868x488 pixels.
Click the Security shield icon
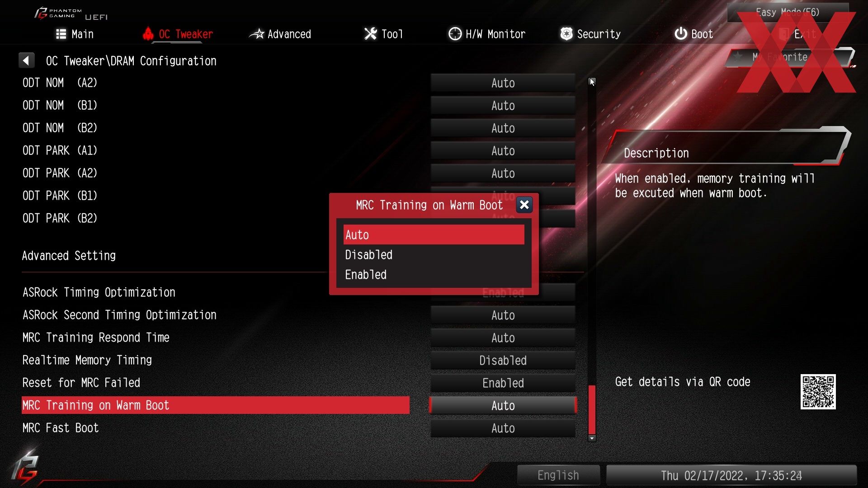566,33
